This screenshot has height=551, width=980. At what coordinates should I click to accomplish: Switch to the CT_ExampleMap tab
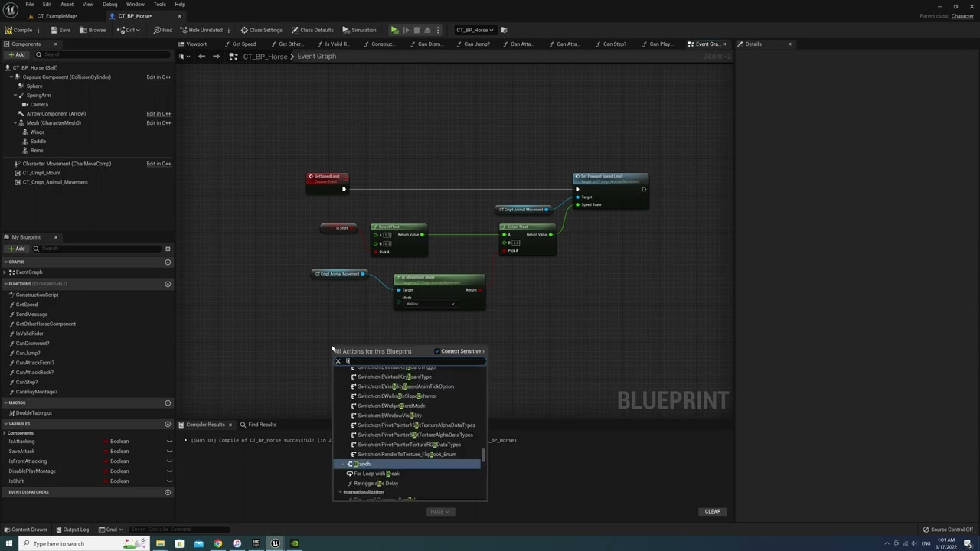(57, 16)
